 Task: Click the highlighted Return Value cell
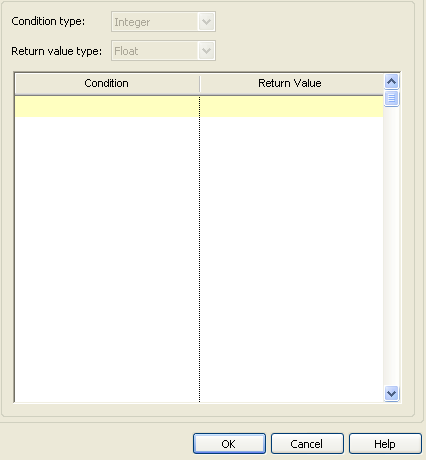(292, 107)
